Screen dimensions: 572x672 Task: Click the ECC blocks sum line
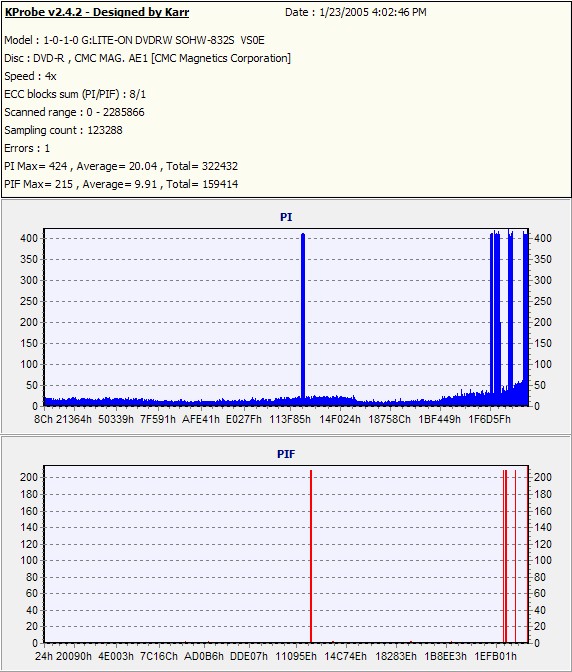click(x=75, y=94)
